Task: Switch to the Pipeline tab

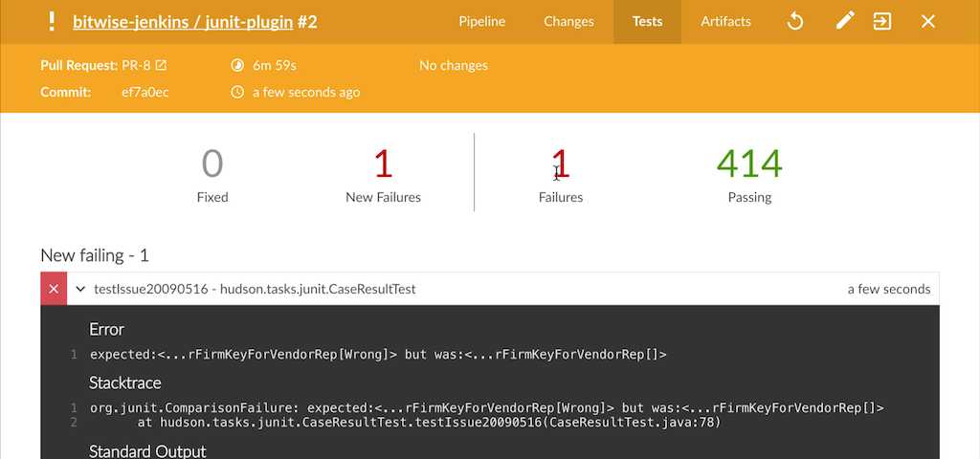Action: (481, 21)
